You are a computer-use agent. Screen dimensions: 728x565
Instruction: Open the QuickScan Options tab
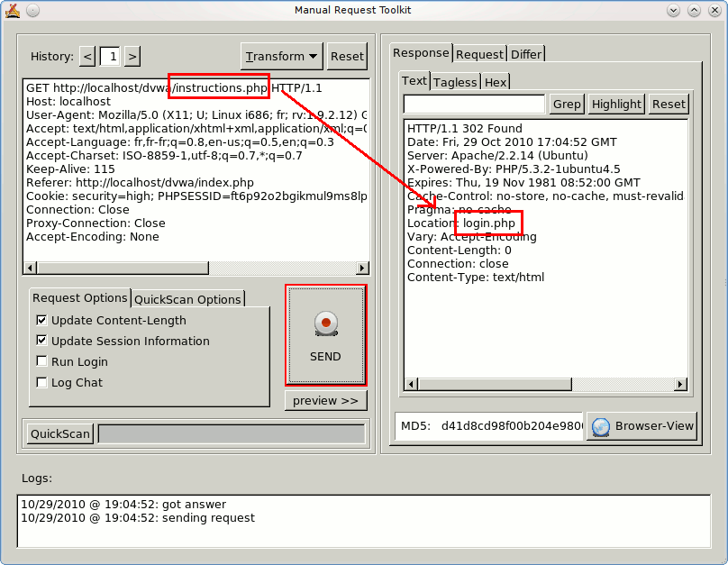(188, 299)
